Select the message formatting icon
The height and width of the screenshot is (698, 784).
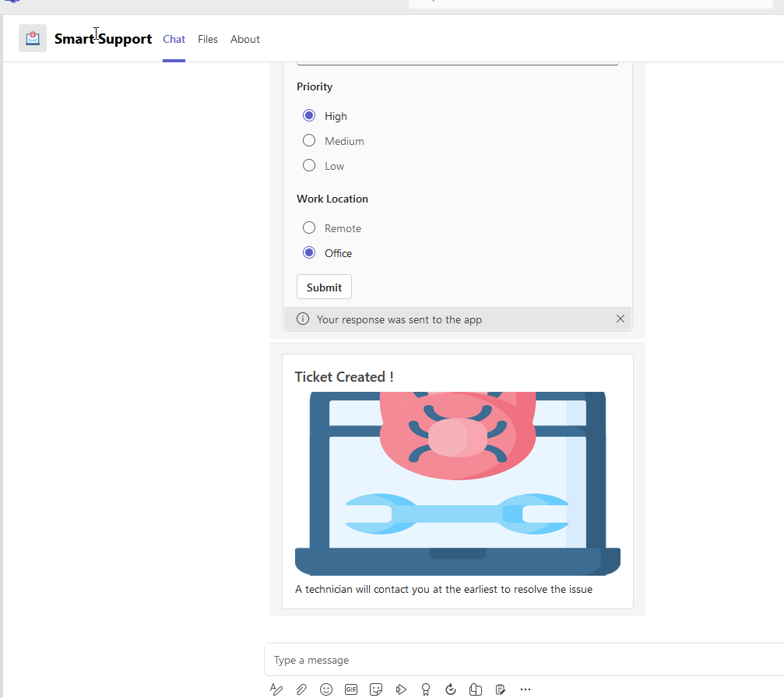point(276,689)
